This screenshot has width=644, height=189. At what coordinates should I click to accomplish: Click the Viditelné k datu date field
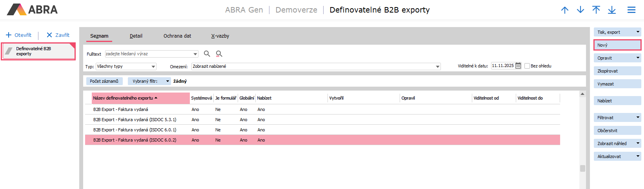point(502,66)
